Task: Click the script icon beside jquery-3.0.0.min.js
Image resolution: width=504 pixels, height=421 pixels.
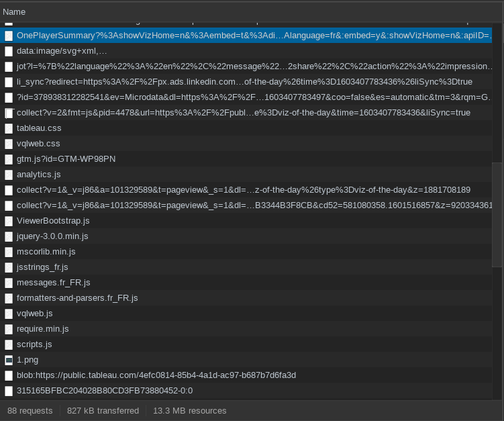Action: pos(9,236)
